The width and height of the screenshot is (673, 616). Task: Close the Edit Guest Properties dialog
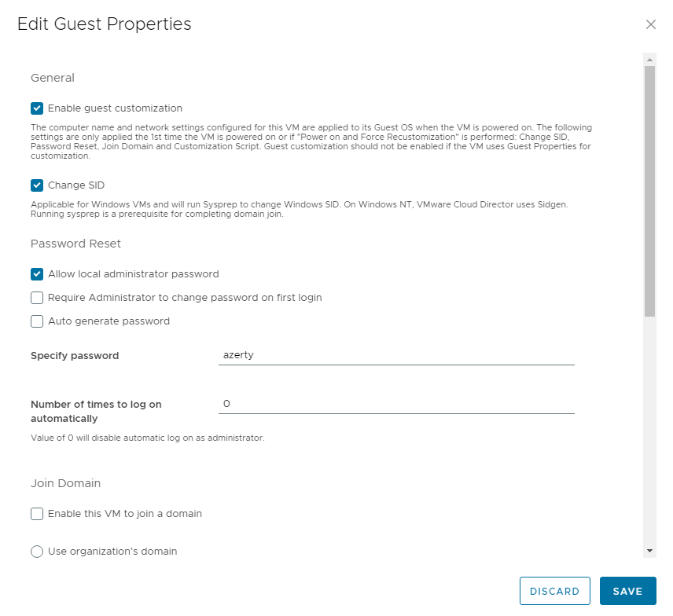click(x=650, y=24)
